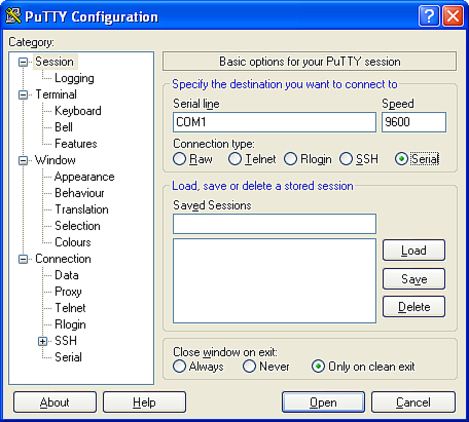This screenshot has width=469, height=422.
Task: Click the Saved Sessions name field
Action: point(274,224)
